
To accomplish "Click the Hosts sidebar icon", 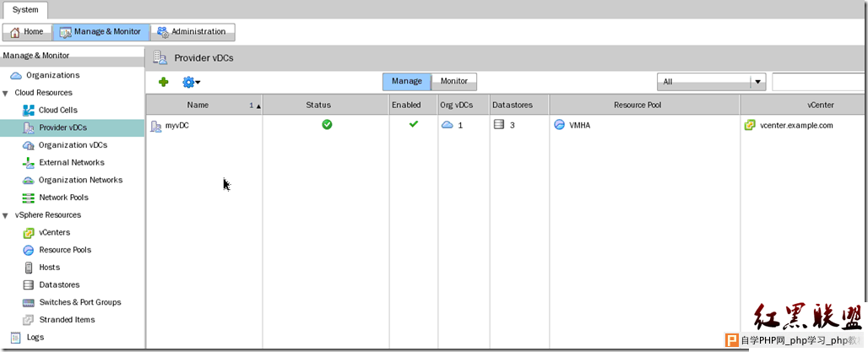I will (x=28, y=268).
